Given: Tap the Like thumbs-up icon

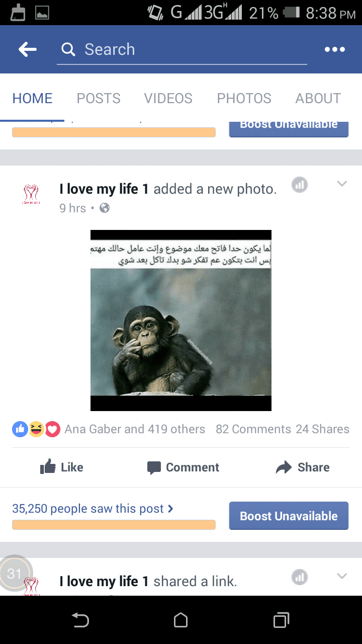Looking at the screenshot, I should pos(48,467).
